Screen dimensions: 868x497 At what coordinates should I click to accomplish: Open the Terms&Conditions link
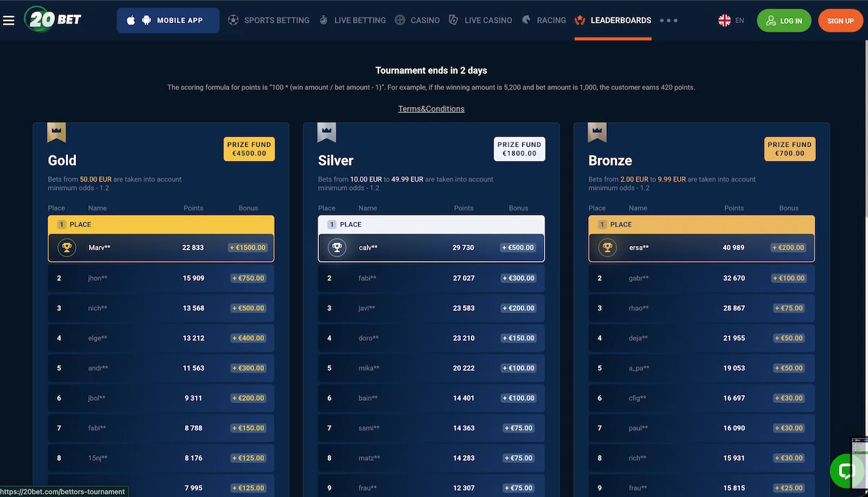coord(431,109)
